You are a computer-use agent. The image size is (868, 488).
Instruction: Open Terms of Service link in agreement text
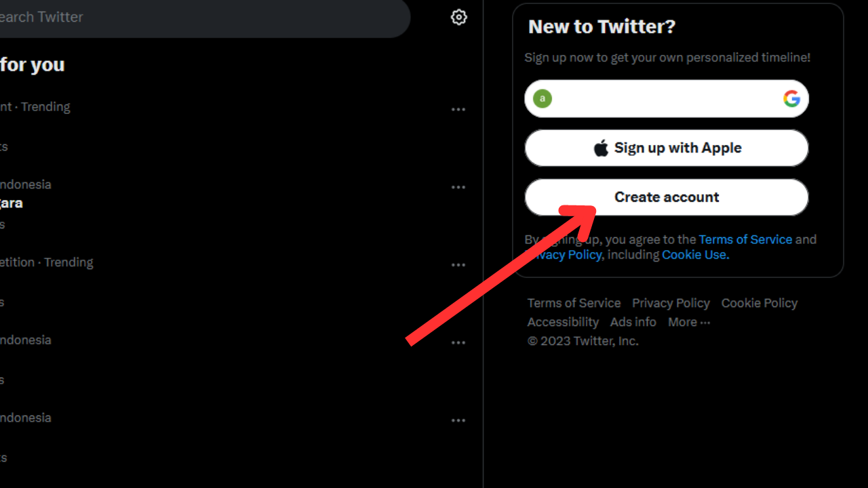[x=745, y=239]
